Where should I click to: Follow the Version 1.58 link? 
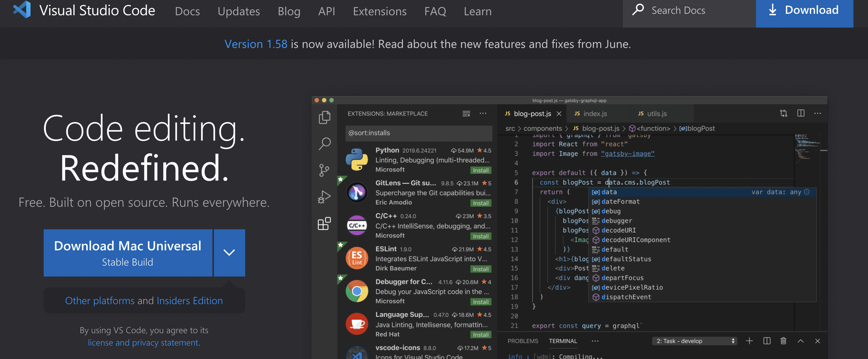[256, 44]
